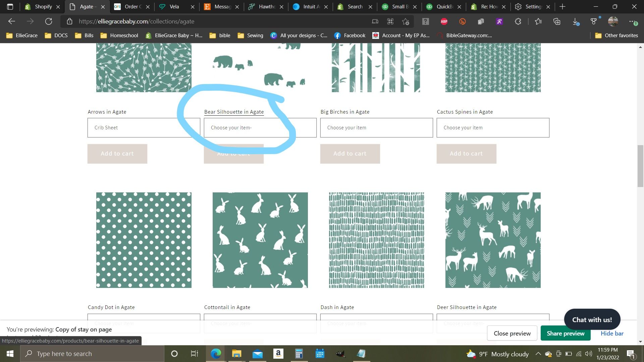Open the Favorites star list icon
Viewport: 644px width, 362px height.
click(538, 21)
